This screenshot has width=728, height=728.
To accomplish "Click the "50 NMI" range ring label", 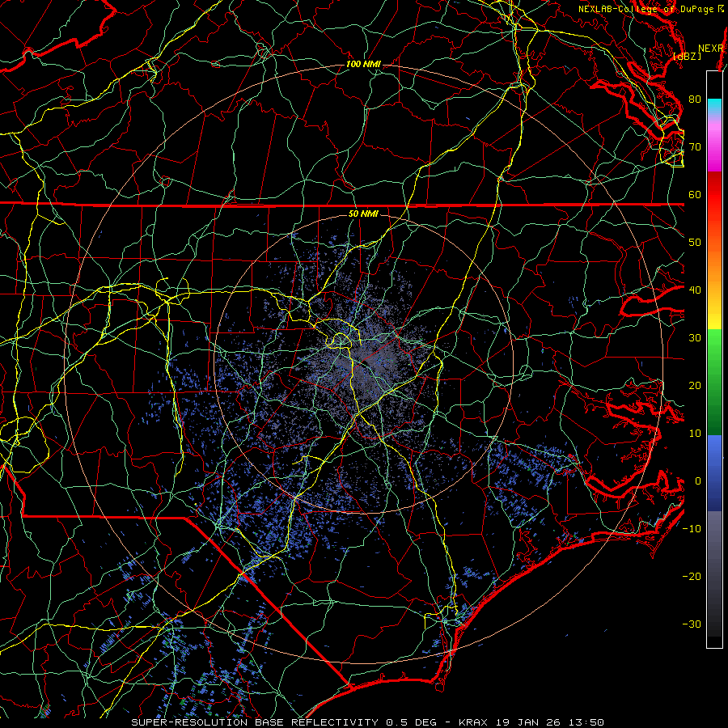I will (363, 214).
